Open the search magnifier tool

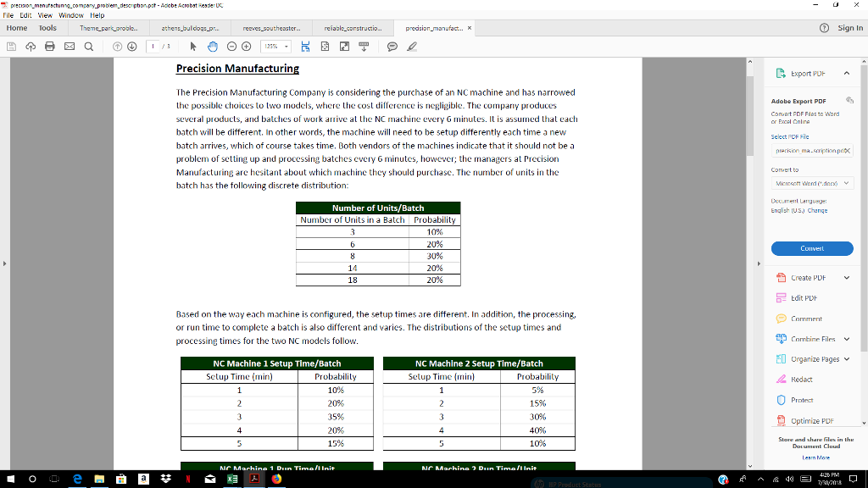coord(88,47)
